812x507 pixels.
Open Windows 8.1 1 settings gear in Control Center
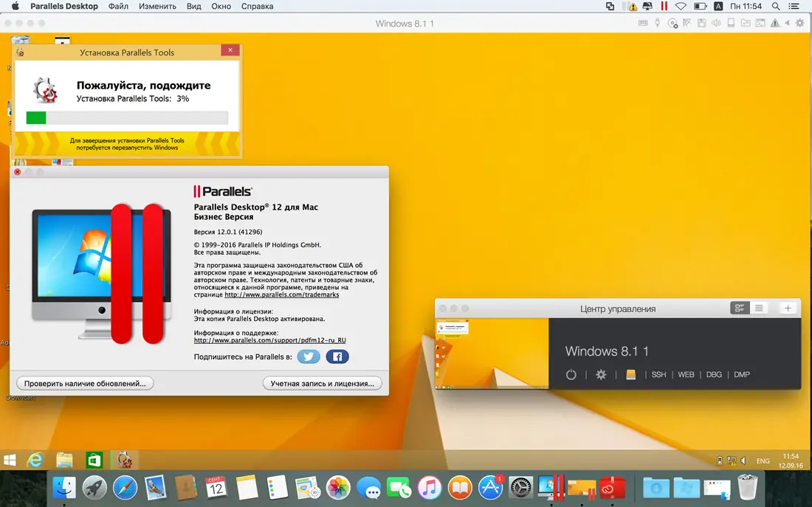(x=601, y=374)
